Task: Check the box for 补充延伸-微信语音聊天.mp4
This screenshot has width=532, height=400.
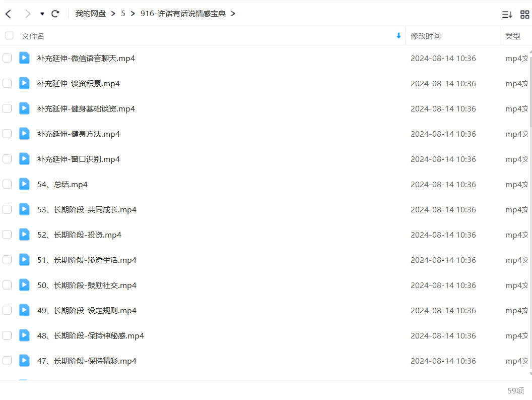Action: [7, 58]
